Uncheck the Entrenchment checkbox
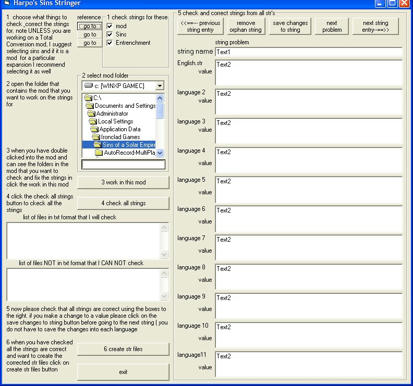 pyautogui.click(x=109, y=43)
